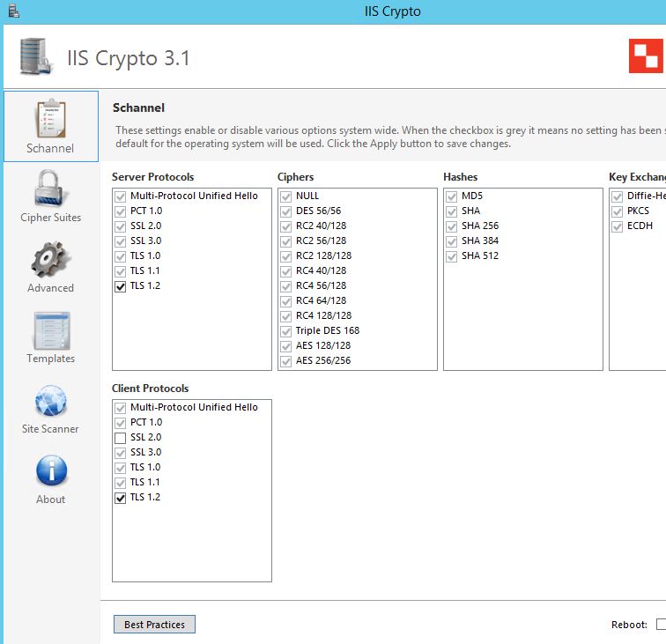Click the Client Protocols heading
This screenshot has height=644, width=666.
click(x=151, y=389)
